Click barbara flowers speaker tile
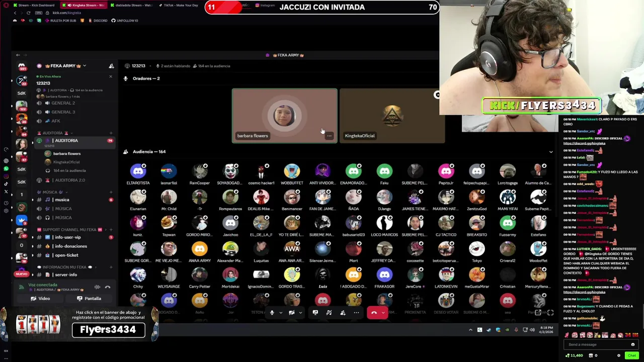644x362 pixels. (284, 116)
